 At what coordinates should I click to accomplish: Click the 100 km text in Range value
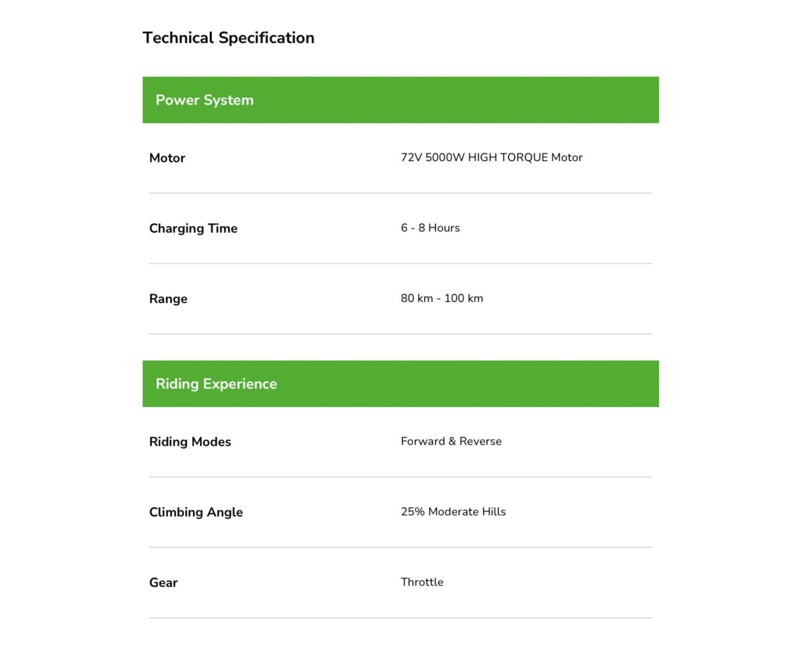[463, 298]
